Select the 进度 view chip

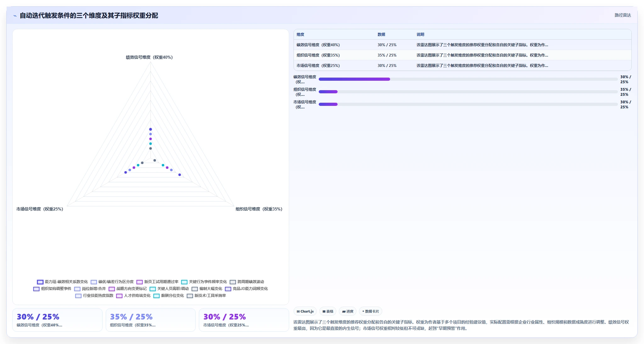348,311
